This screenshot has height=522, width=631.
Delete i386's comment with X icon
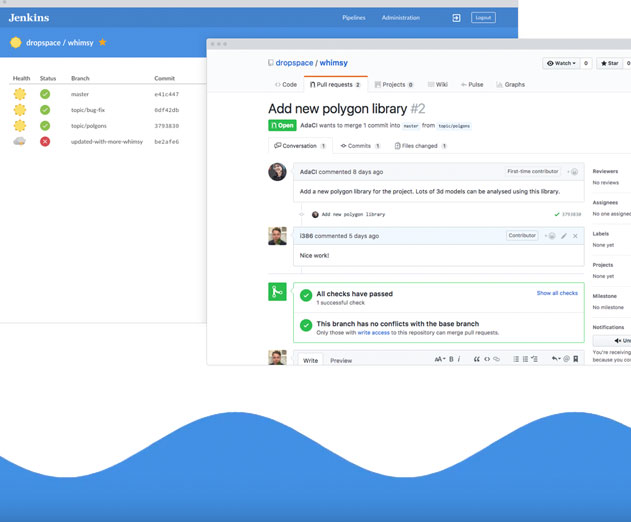[575, 236]
